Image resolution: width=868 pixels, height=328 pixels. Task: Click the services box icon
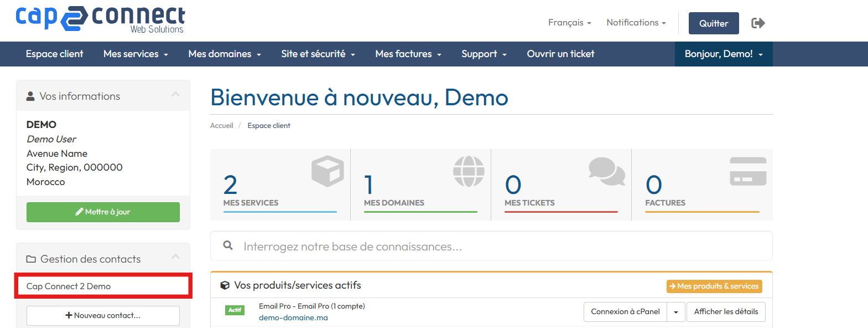point(328,171)
